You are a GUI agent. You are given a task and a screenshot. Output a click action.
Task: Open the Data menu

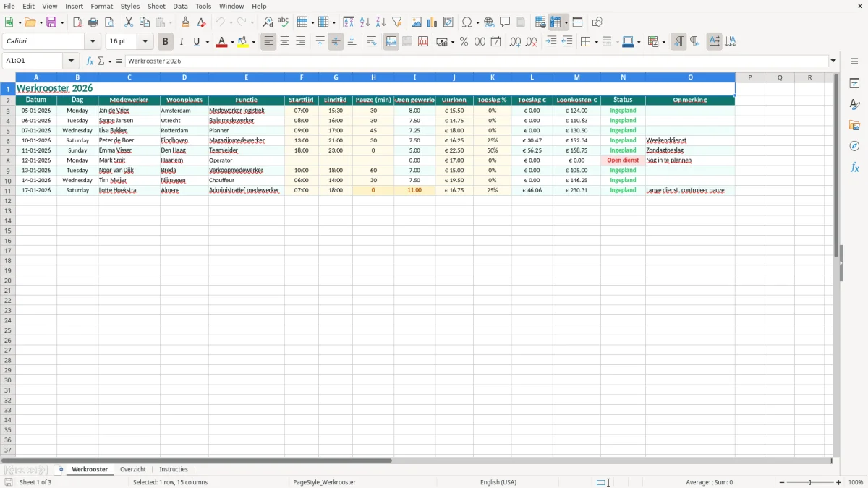pyautogui.click(x=181, y=6)
